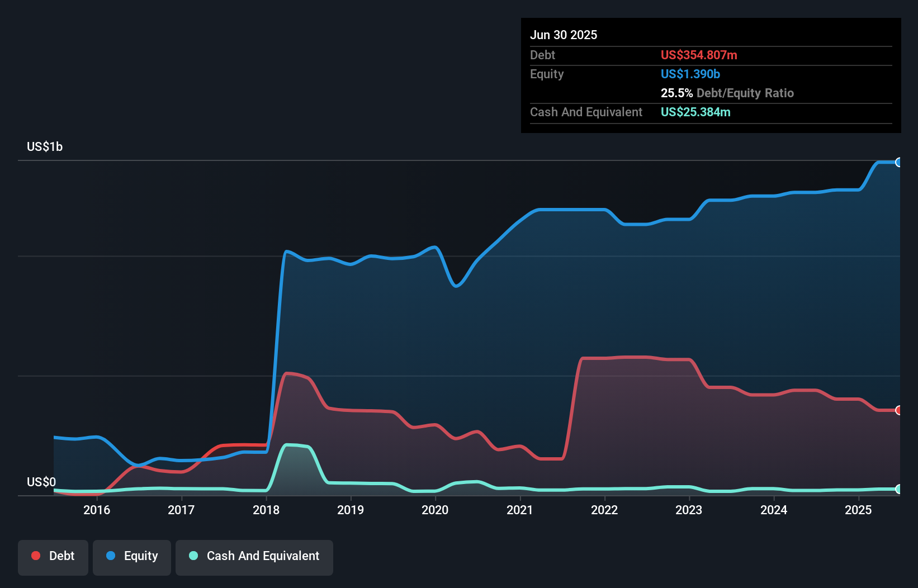Image resolution: width=918 pixels, height=588 pixels.
Task: Click the US$354.807m Debt value
Action: 699,55
